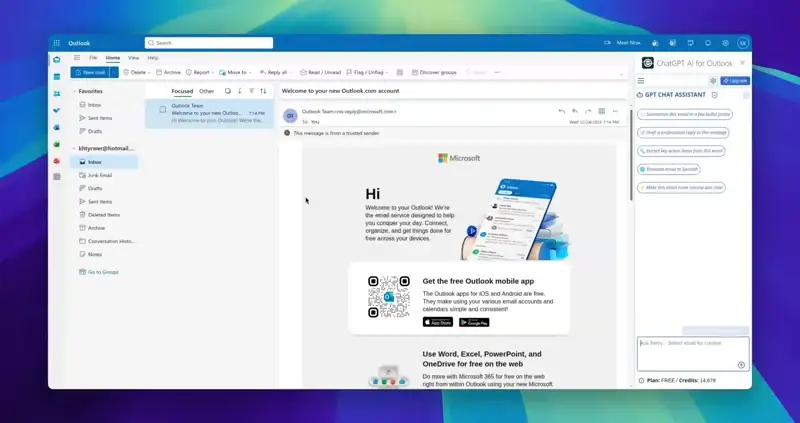This screenshot has width=800, height=423.
Task: Click Forward arrow icon in message header
Action: pos(588,111)
